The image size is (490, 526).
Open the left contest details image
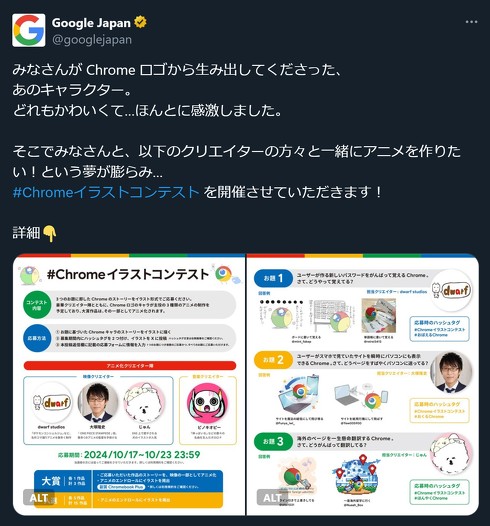click(129, 384)
